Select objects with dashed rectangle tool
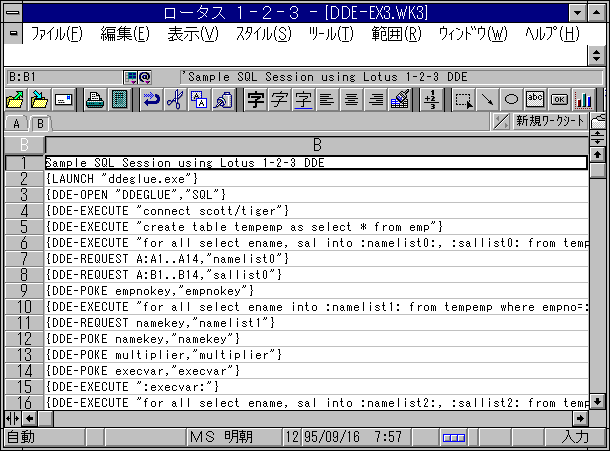The image size is (610, 451). pyautogui.click(x=463, y=100)
